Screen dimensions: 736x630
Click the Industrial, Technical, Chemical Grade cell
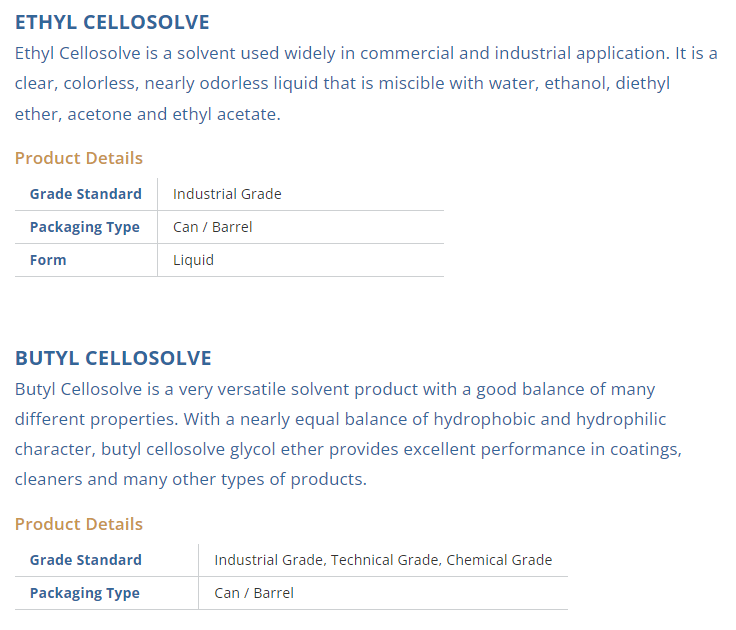click(383, 560)
